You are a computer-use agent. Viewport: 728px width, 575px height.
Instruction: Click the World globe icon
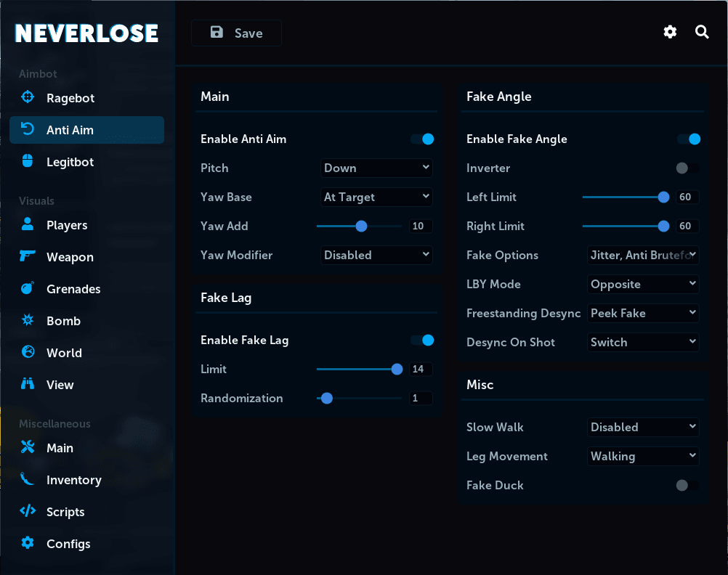click(x=28, y=352)
